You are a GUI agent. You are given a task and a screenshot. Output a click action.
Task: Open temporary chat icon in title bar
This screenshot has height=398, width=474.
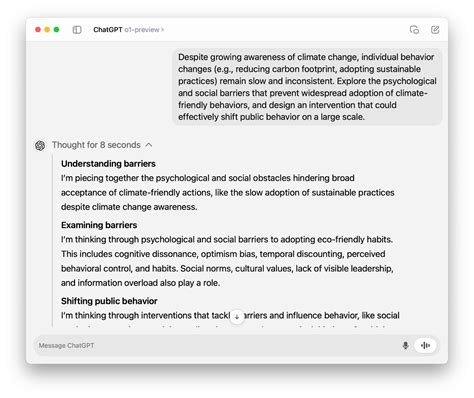point(414,30)
